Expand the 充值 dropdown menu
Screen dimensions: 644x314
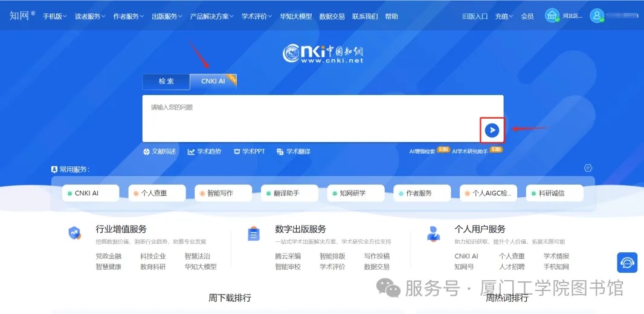[504, 16]
